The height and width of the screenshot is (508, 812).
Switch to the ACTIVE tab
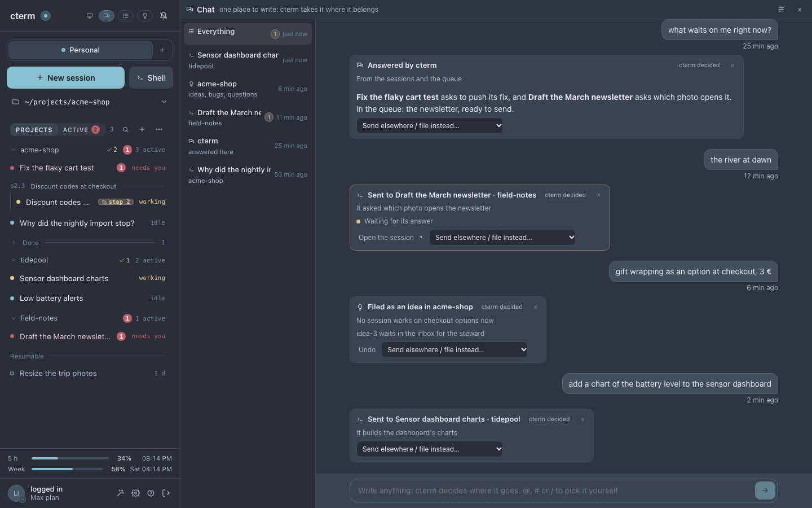81,130
